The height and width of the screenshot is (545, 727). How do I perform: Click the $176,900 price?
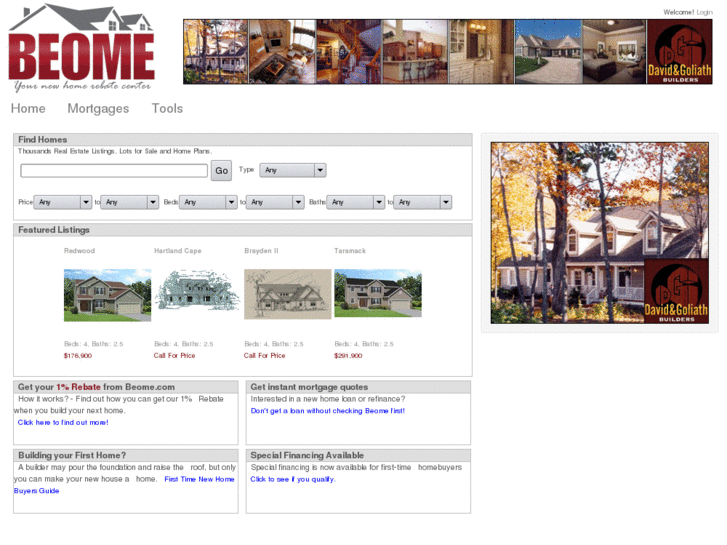[78, 356]
